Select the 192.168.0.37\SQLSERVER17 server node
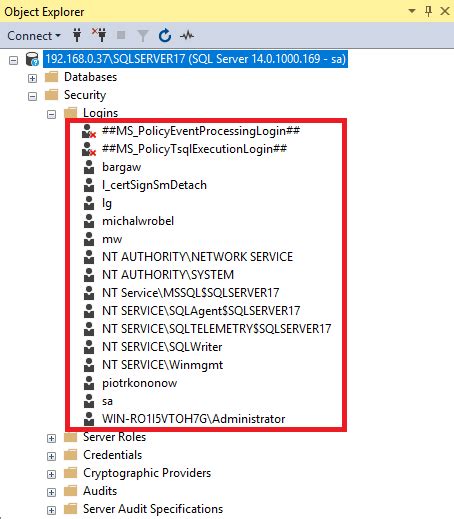This screenshot has height=519, width=454. click(x=195, y=59)
